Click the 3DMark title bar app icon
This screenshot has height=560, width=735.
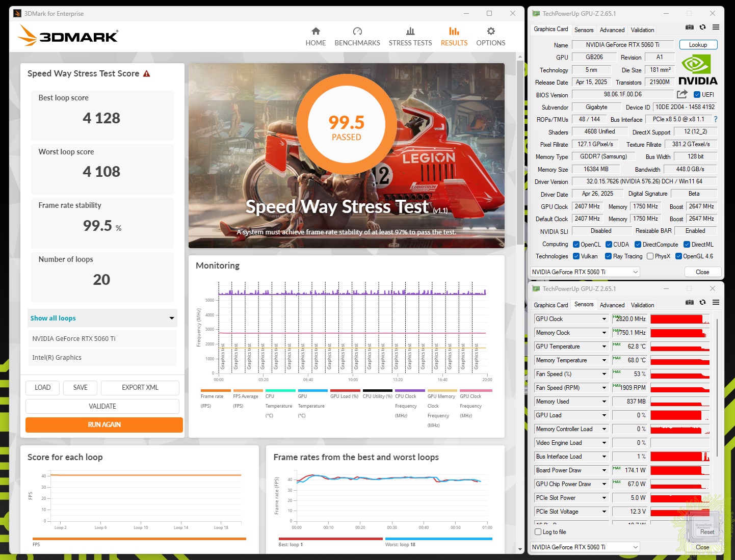17,14
